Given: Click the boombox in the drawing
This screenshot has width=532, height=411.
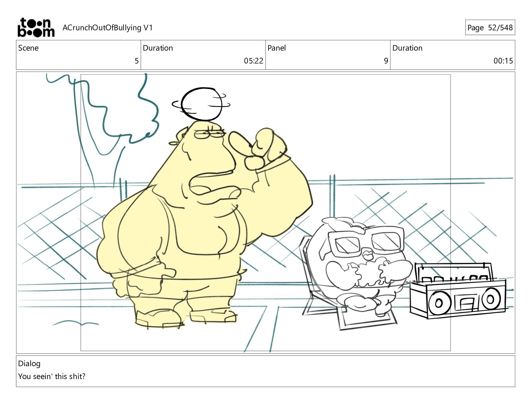Looking at the screenshot, I should [x=458, y=290].
